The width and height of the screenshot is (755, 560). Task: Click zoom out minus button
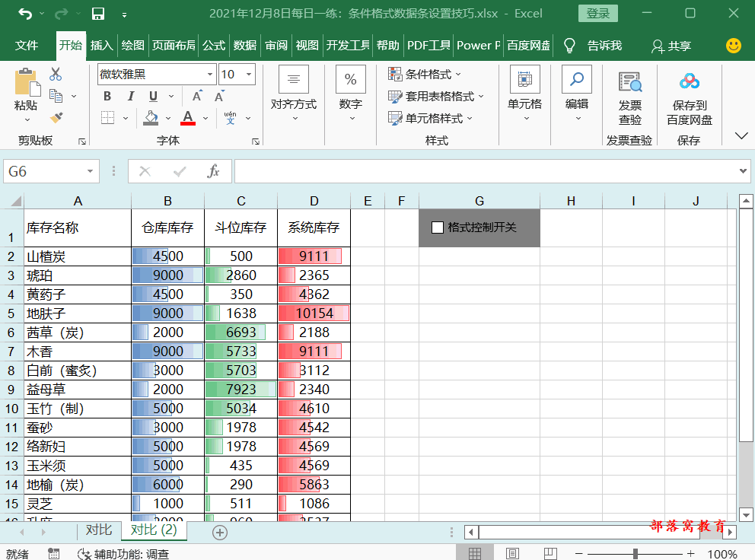(578, 554)
